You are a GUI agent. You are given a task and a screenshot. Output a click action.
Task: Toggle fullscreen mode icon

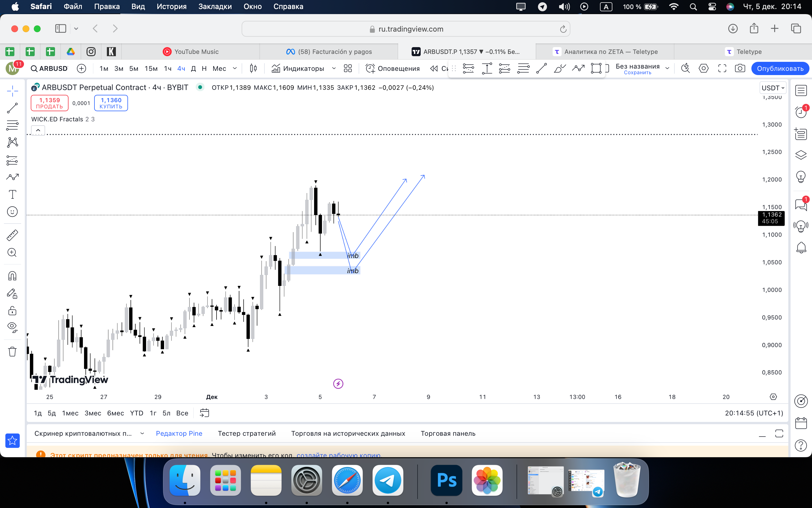click(x=722, y=69)
